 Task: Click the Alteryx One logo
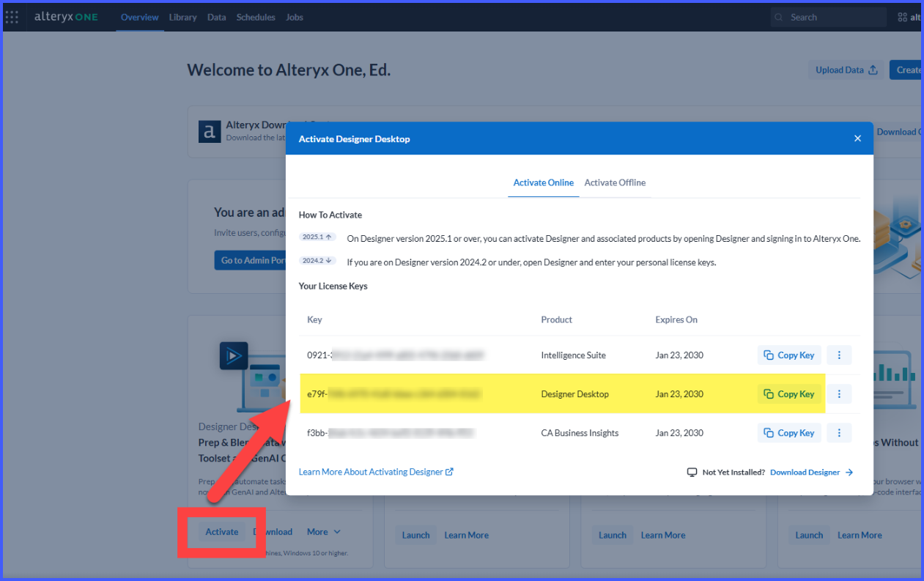66,17
